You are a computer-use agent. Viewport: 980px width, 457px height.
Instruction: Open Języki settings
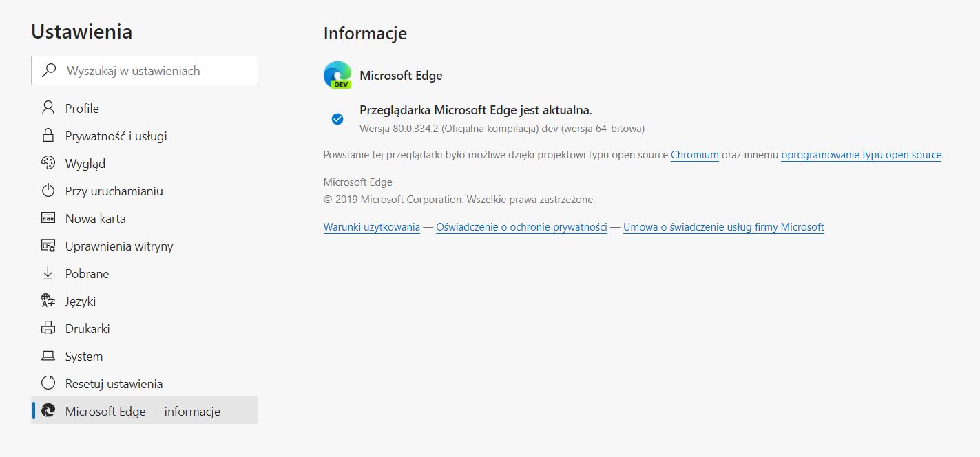[x=145, y=301]
